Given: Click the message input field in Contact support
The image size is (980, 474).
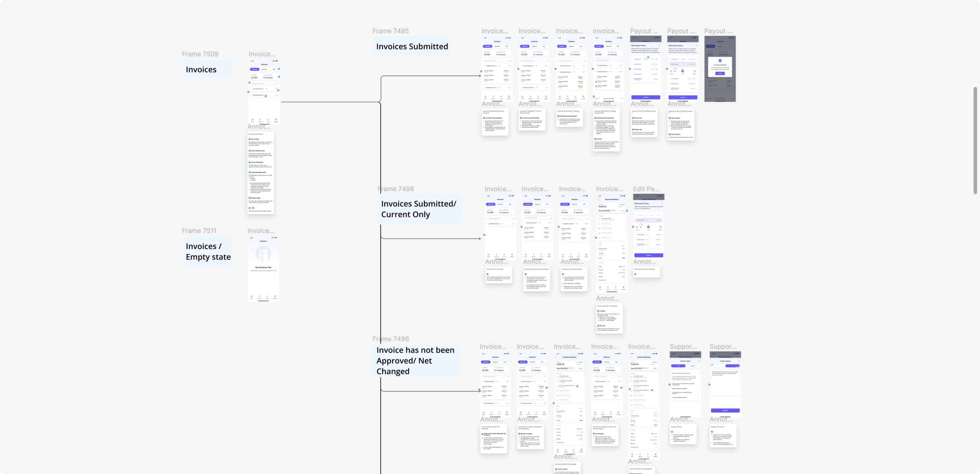Looking at the screenshot, I should point(726,386).
